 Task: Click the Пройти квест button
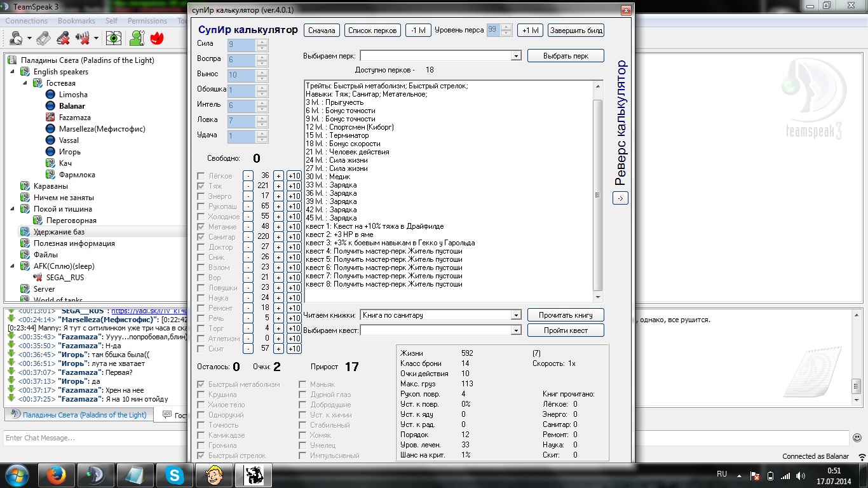click(566, 330)
